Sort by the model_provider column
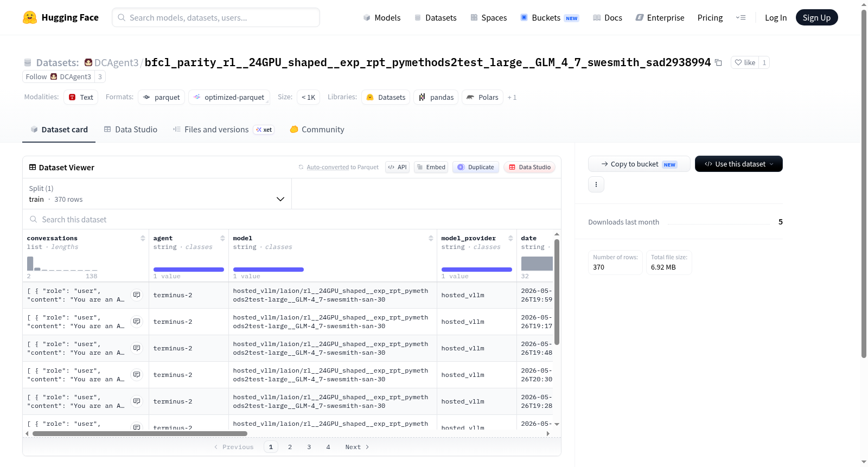868x467 pixels. (x=510, y=238)
